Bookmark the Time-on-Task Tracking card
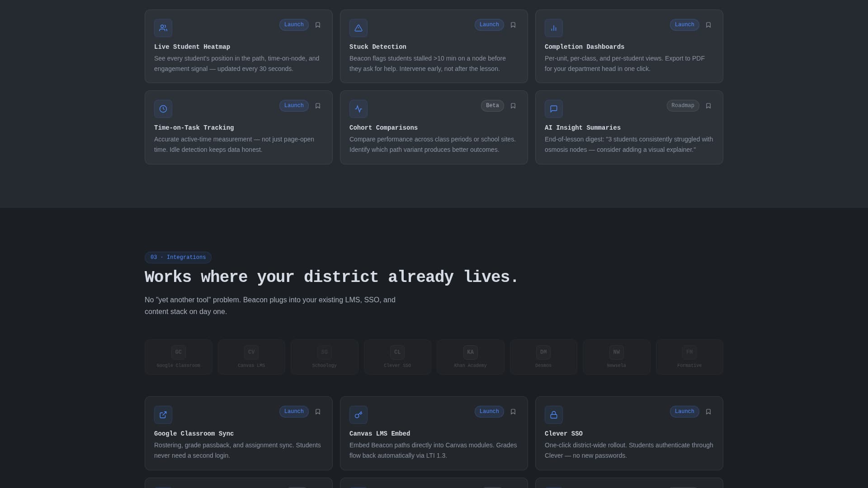 click(x=318, y=106)
